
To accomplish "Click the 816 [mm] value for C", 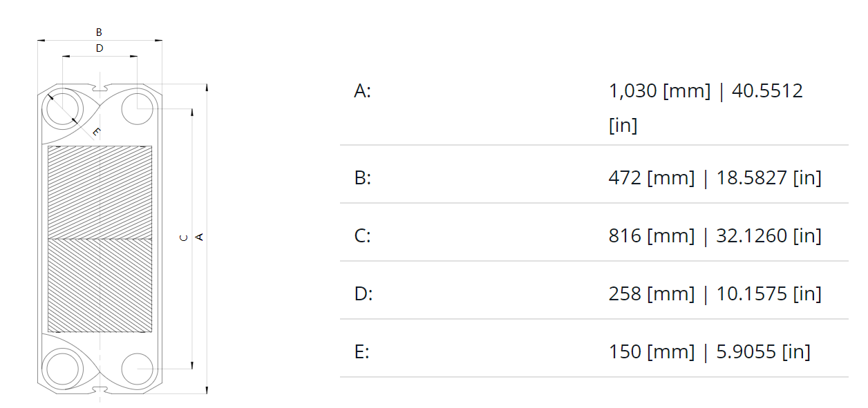I will pos(652,236).
